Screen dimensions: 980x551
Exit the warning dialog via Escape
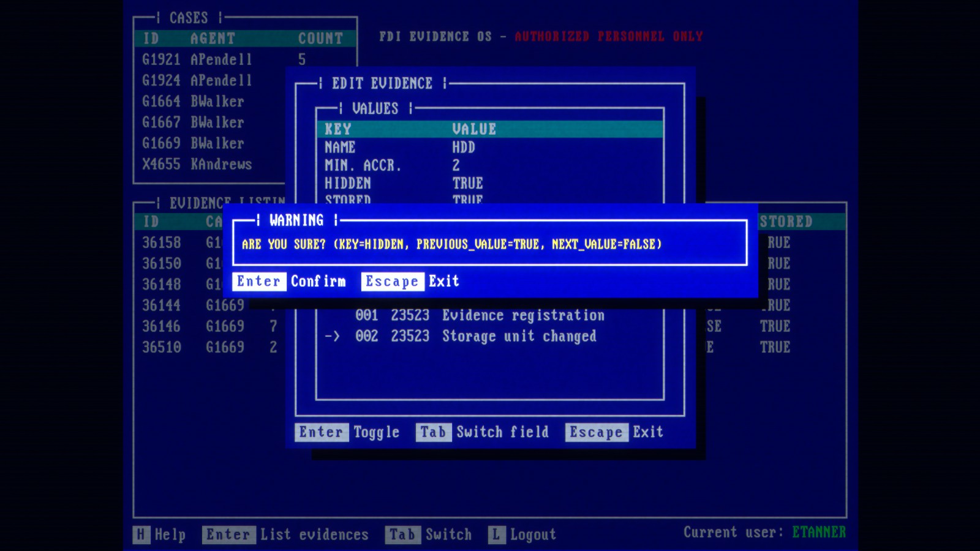[392, 282]
